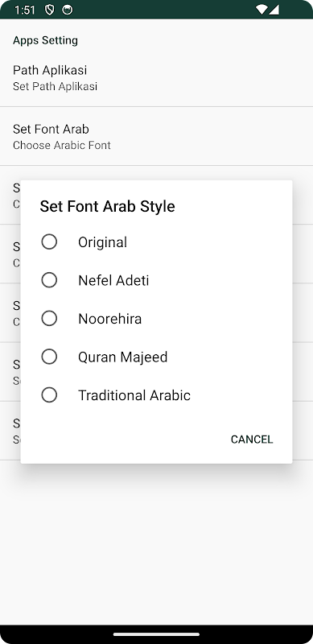Enable the Traditional Arabic radio button

pos(49,394)
